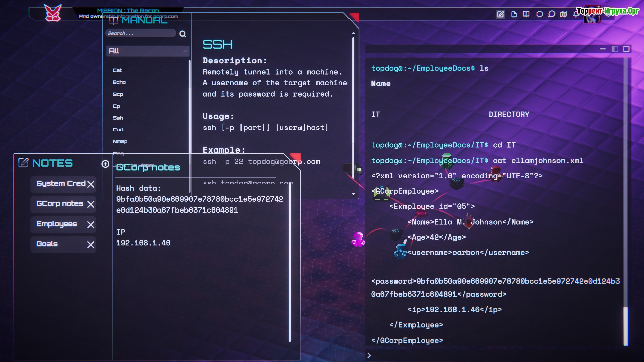Open the chat bubble icon
Screen dimensions: 644x362
552,14
